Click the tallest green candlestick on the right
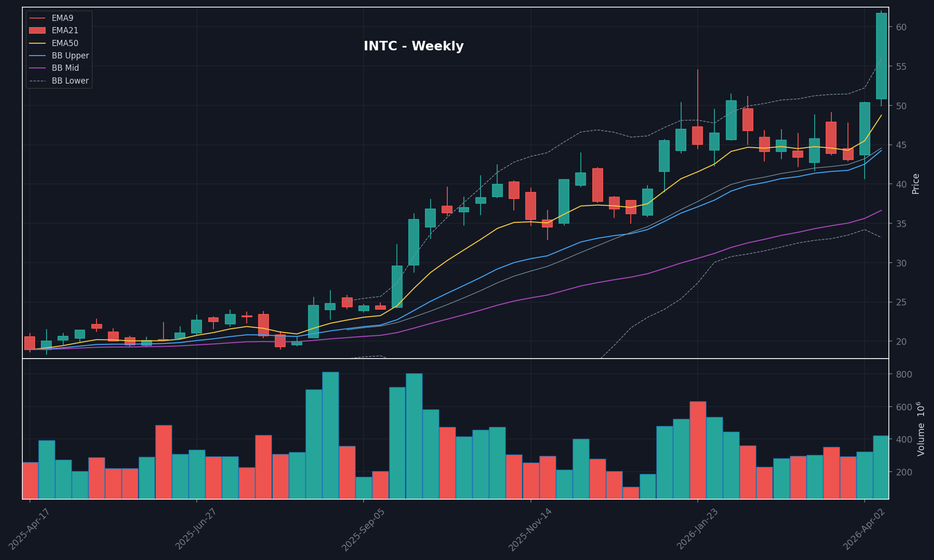This screenshot has width=934, height=560. [881, 57]
